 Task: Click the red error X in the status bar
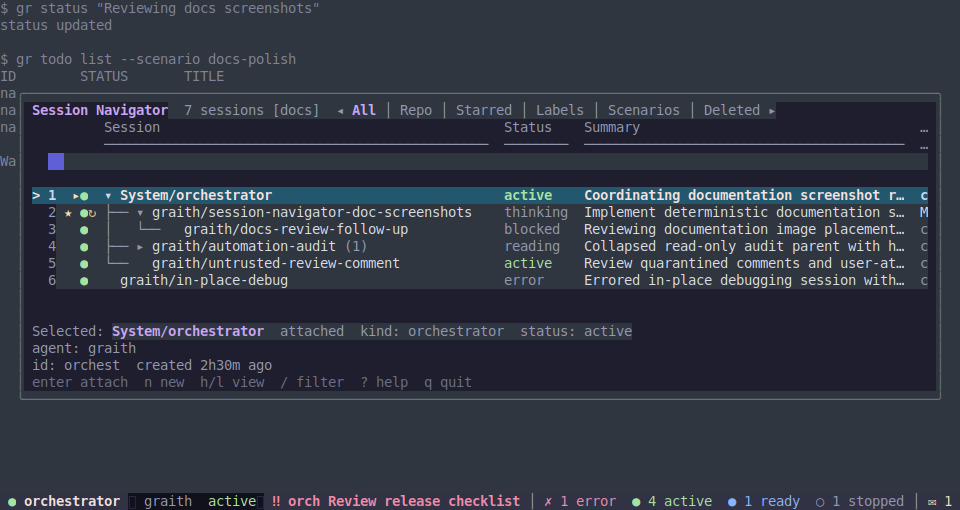548,501
